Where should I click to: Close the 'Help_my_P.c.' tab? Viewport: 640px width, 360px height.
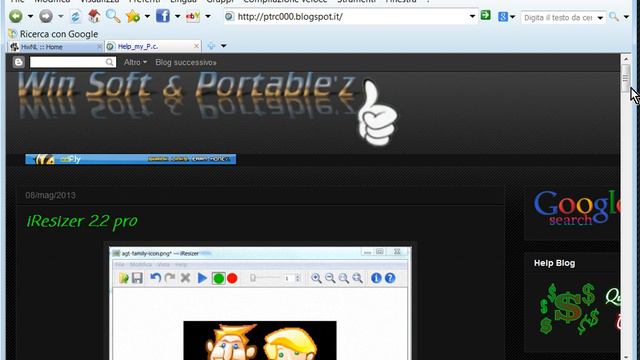click(x=196, y=47)
